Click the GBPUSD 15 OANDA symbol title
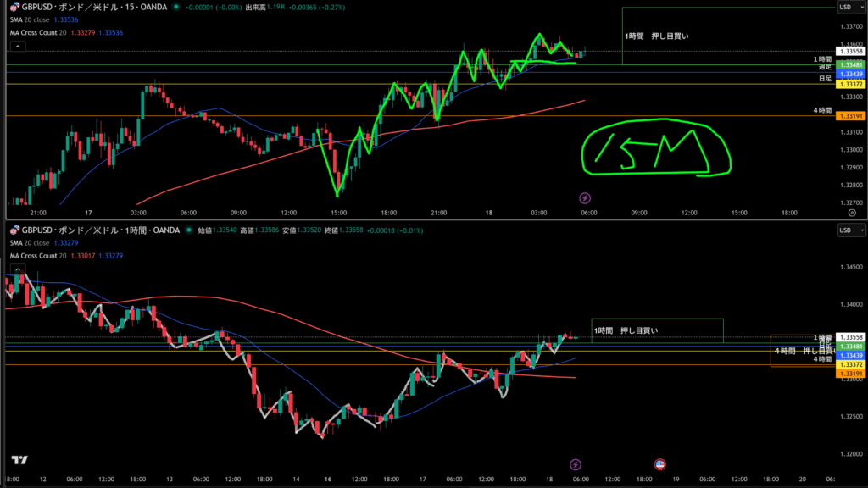 [93, 7]
